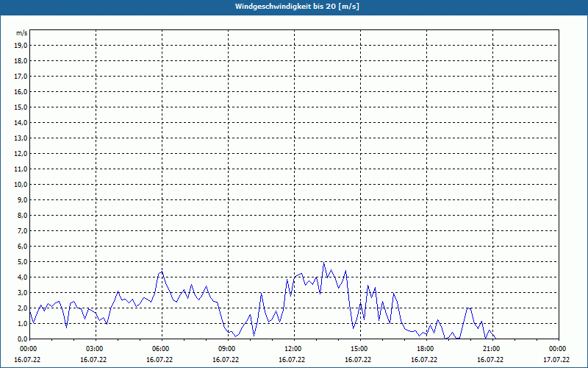
Task: Select the '10,0' y-axis label
Action: [21, 185]
